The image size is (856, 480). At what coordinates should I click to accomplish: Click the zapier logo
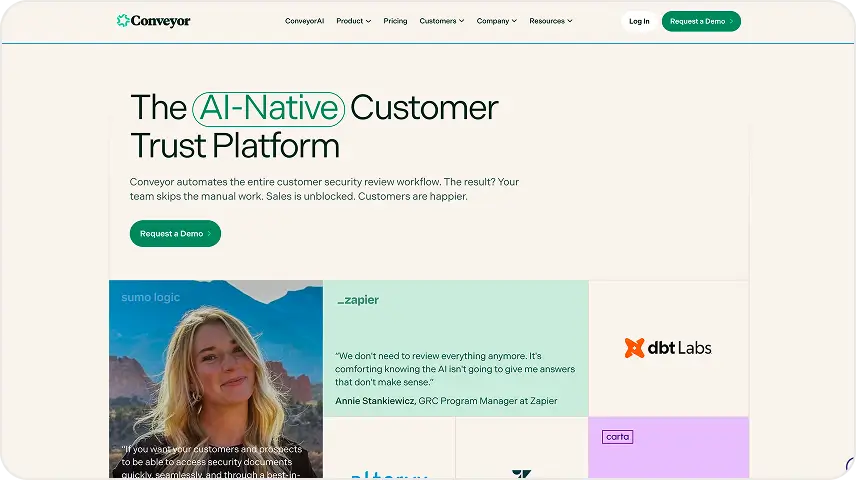(x=358, y=300)
